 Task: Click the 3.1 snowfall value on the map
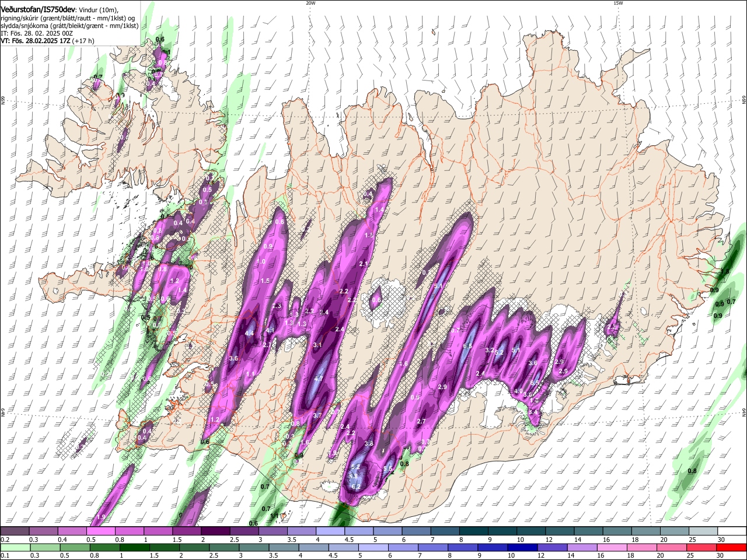[x=317, y=345]
